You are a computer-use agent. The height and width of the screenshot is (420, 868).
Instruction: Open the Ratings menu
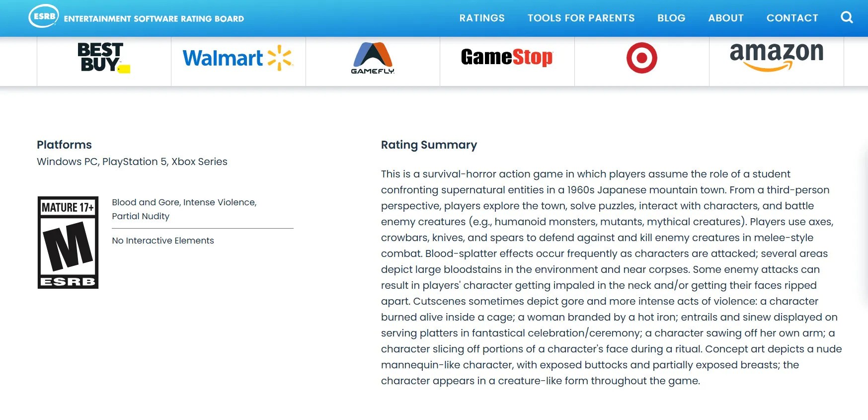[482, 18]
